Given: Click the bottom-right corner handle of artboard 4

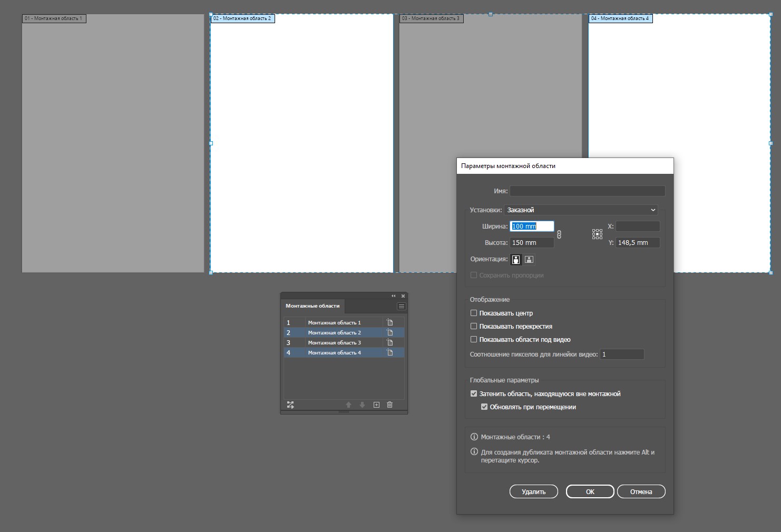Looking at the screenshot, I should pos(770,272).
